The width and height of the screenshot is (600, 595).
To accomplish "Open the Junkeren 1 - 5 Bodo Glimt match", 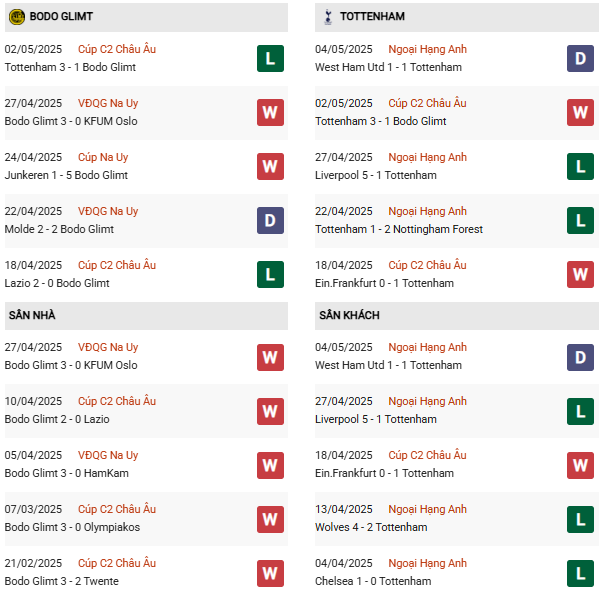I will (x=66, y=175).
